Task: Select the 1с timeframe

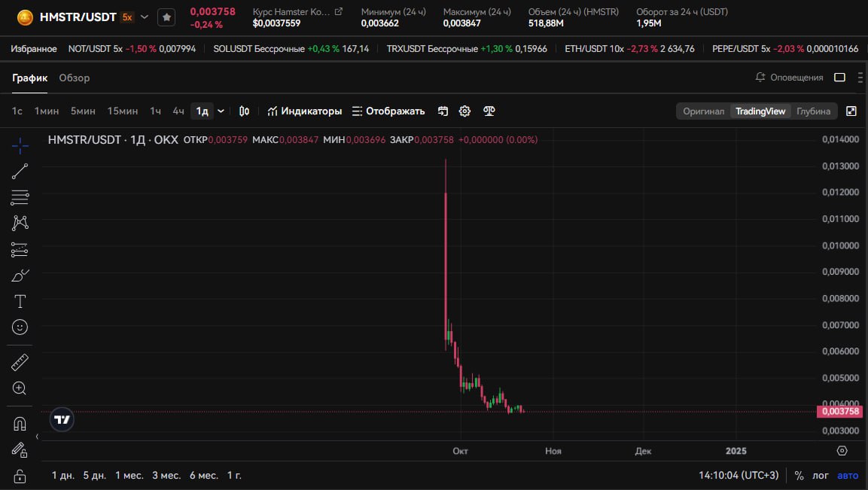Action: pyautogui.click(x=17, y=111)
